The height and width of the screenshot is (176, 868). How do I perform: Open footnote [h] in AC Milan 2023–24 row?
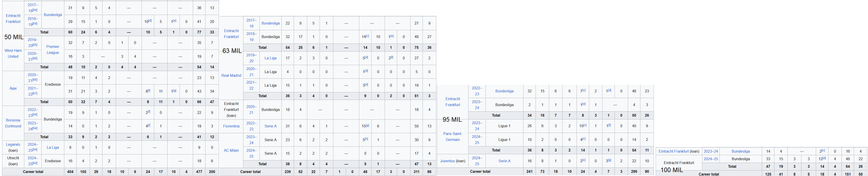(366, 139)
